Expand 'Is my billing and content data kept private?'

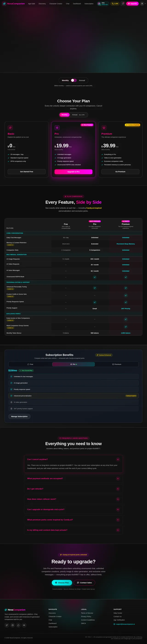pyautogui.click(x=73, y=530)
